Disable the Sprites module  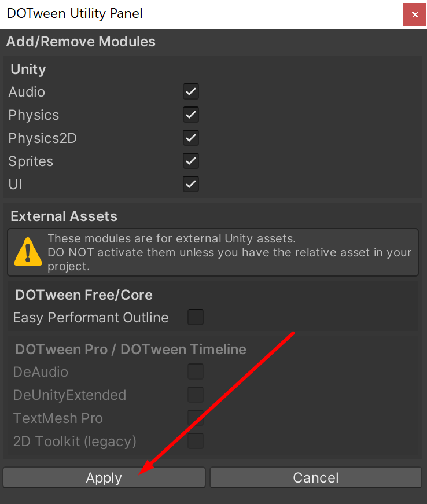(x=191, y=161)
